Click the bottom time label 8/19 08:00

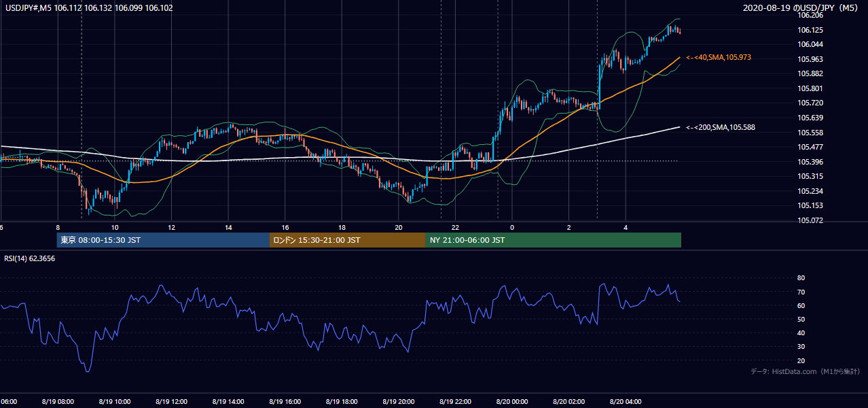tap(58, 402)
